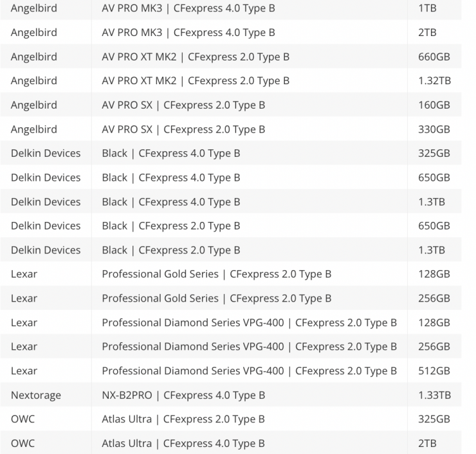The height and width of the screenshot is (454, 476).
Task: Click the AV PRO XT MK2 660GB card name
Action: [196, 57]
